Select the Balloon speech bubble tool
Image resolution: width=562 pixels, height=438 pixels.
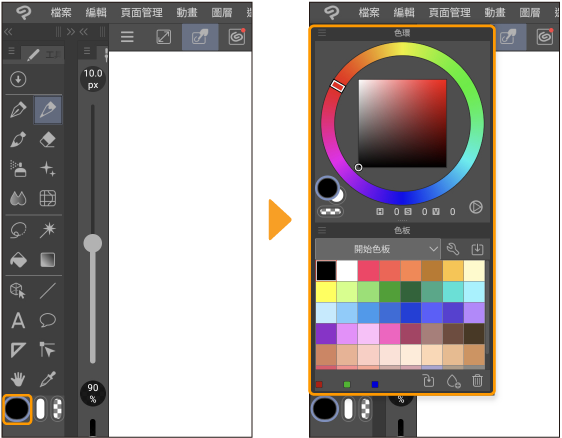(47, 320)
